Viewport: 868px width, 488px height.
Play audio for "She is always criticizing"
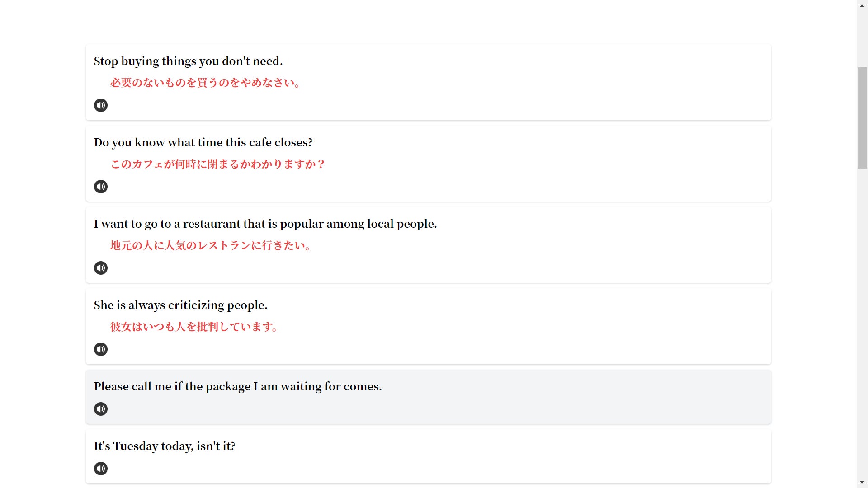pos(100,349)
